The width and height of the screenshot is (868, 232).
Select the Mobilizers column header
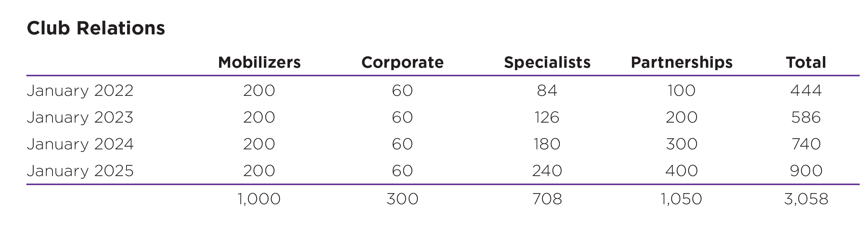(259, 63)
